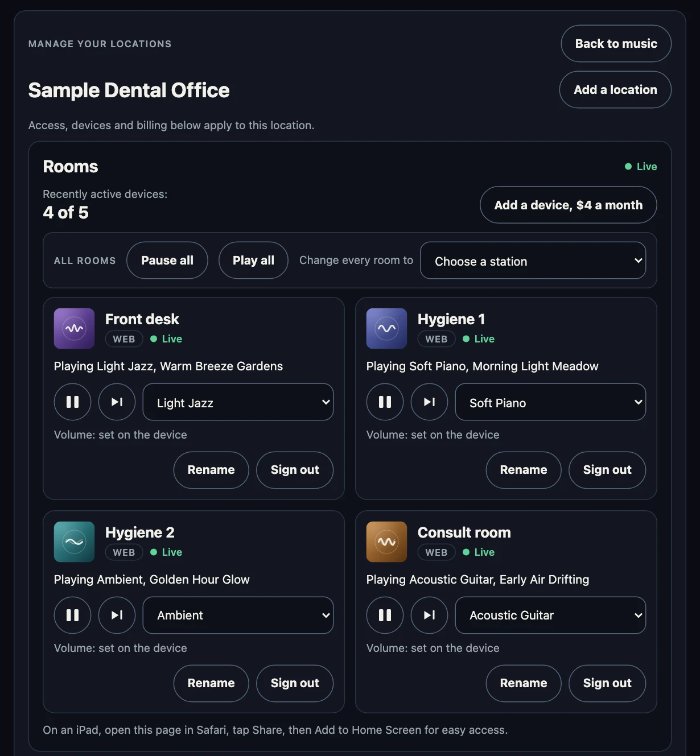Screen dimensions: 700x756
Task: Click 'Recently active devices:' label
Action: click(105, 194)
